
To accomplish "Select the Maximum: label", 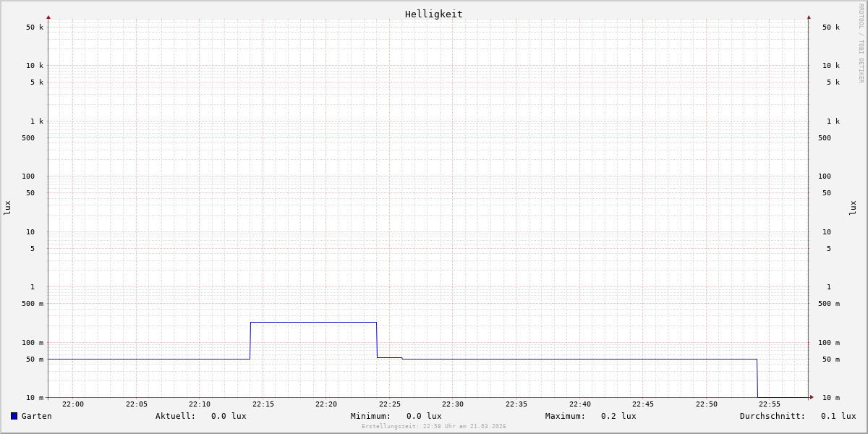I will pos(566,416).
